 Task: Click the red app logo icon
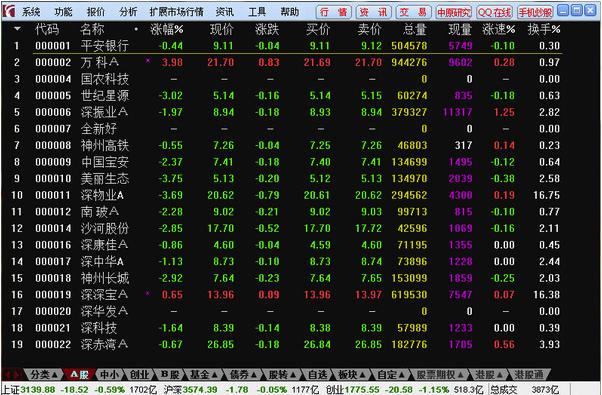(8, 11)
